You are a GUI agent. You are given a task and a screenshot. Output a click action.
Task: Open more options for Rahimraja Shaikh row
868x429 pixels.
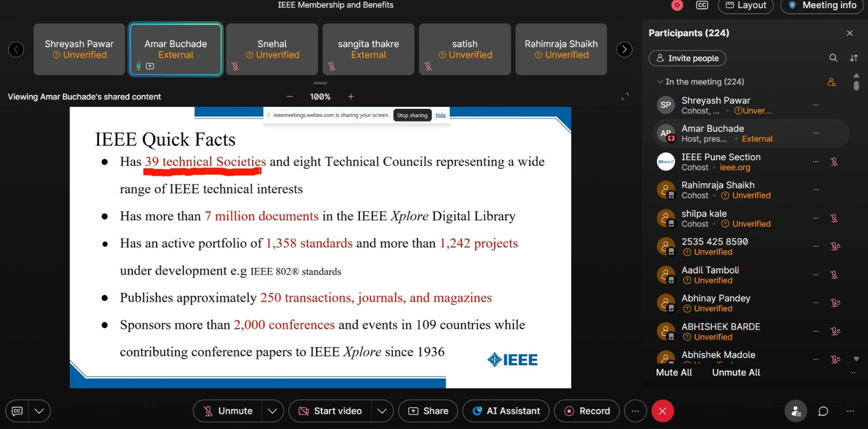pyautogui.click(x=816, y=189)
